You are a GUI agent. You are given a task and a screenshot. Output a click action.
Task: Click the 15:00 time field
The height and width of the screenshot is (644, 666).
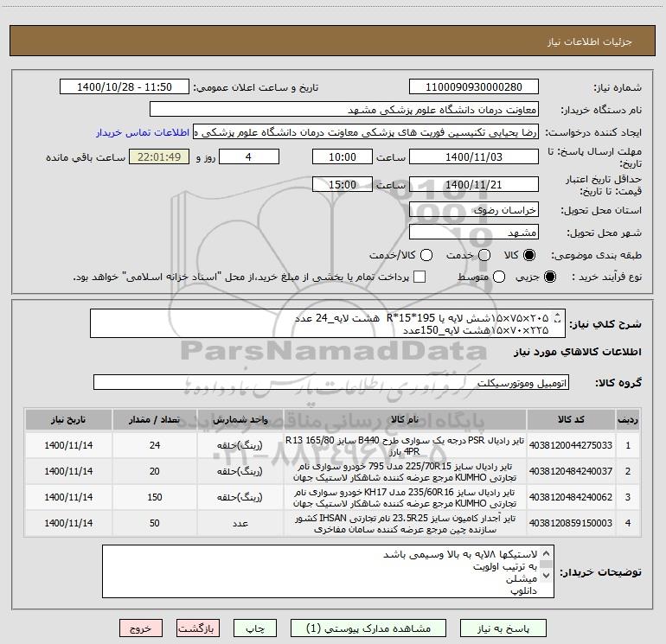(x=343, y=185)
